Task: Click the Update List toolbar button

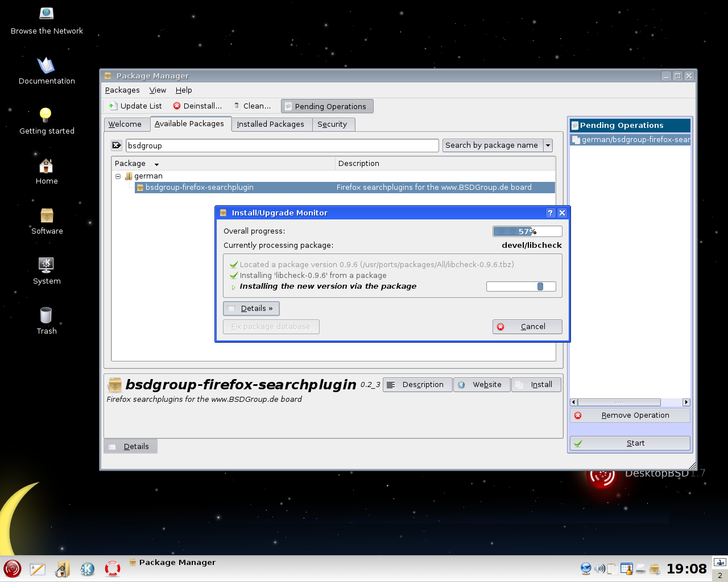Action: coord(135,106)
